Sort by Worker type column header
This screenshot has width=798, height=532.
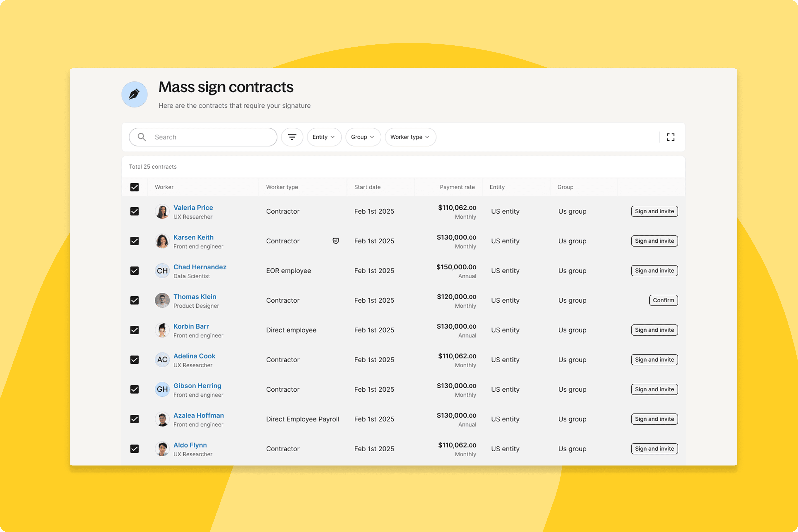point(282,187)
